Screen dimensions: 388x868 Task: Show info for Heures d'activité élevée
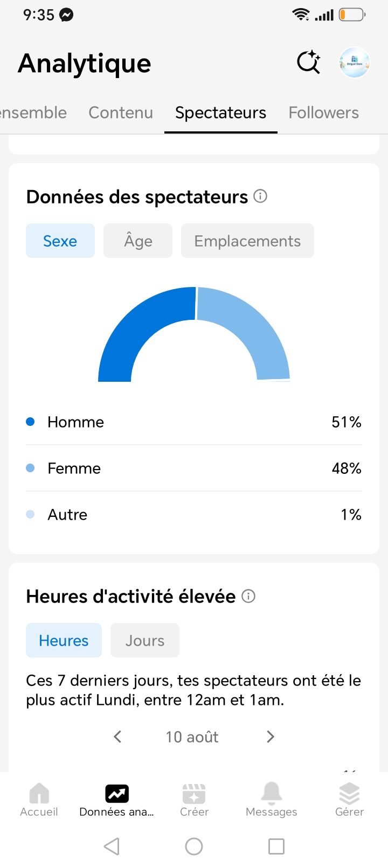248,596
